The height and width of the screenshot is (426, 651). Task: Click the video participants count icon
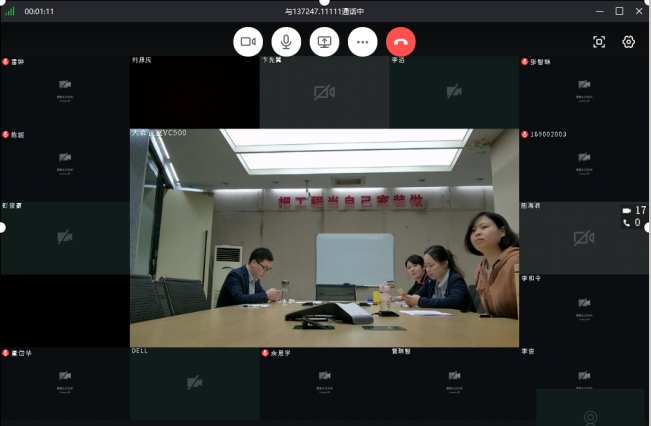pos(627,210)
